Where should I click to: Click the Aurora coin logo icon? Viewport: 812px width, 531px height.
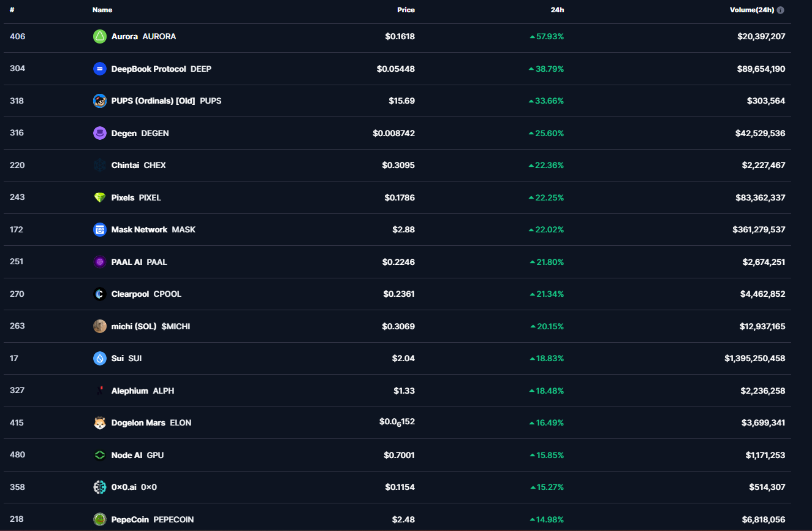pos(99,37)
